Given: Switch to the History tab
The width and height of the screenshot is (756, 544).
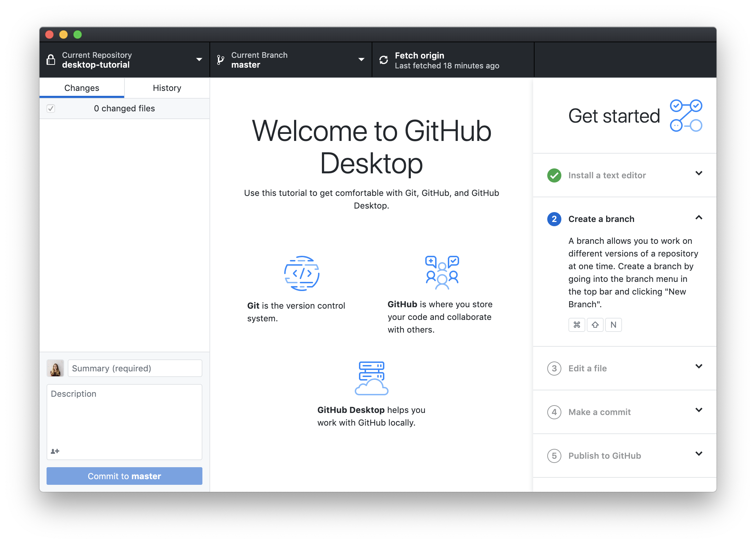Looking at the screenshot, I should pos(167,88).
